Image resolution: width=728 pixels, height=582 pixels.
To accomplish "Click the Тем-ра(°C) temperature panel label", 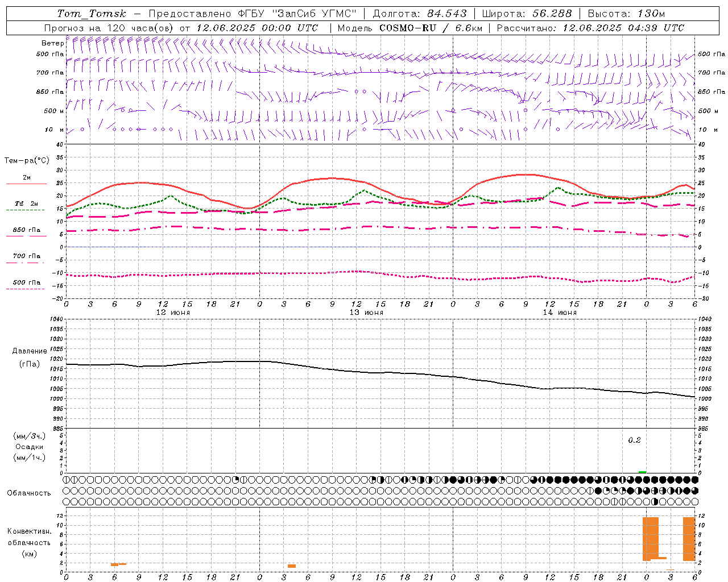I will click(27, 161).
